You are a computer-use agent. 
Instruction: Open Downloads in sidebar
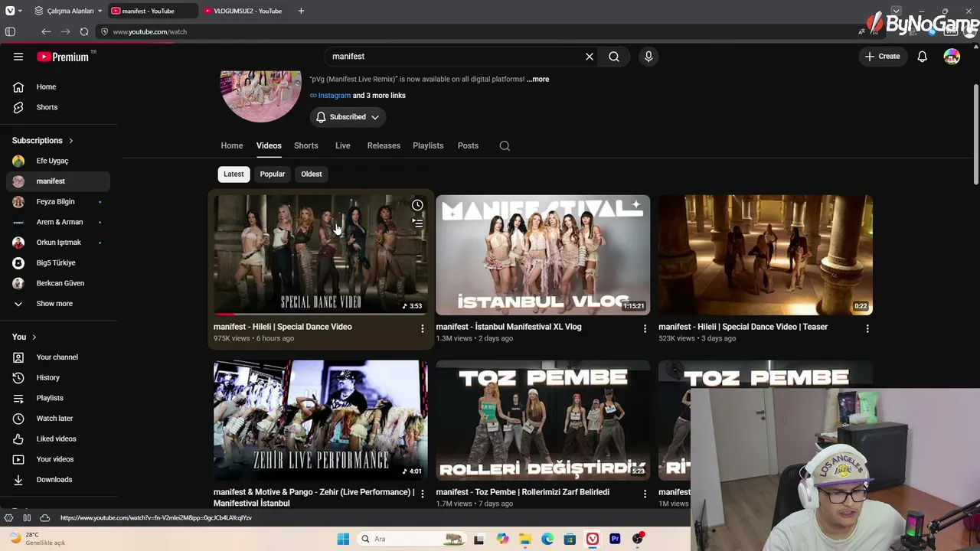coord(58,480)
